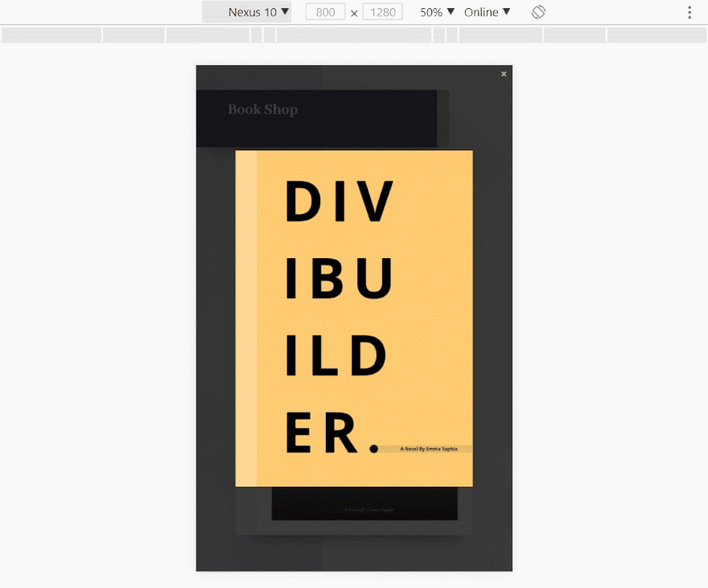Screen dimensions: 708x588
Task: Open the Online network throttling dropdown
Action: click(x=486, y=11)
